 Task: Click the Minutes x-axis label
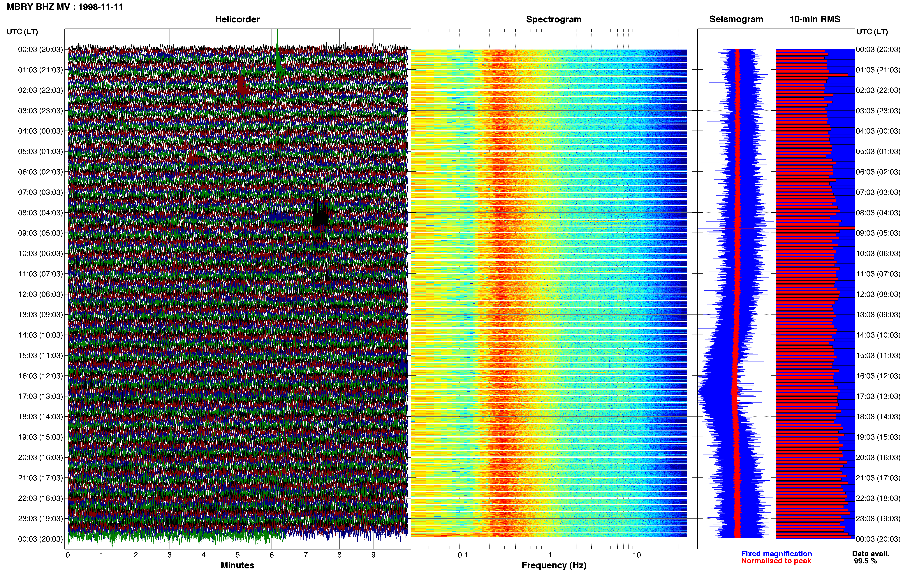tap(237, 565)
